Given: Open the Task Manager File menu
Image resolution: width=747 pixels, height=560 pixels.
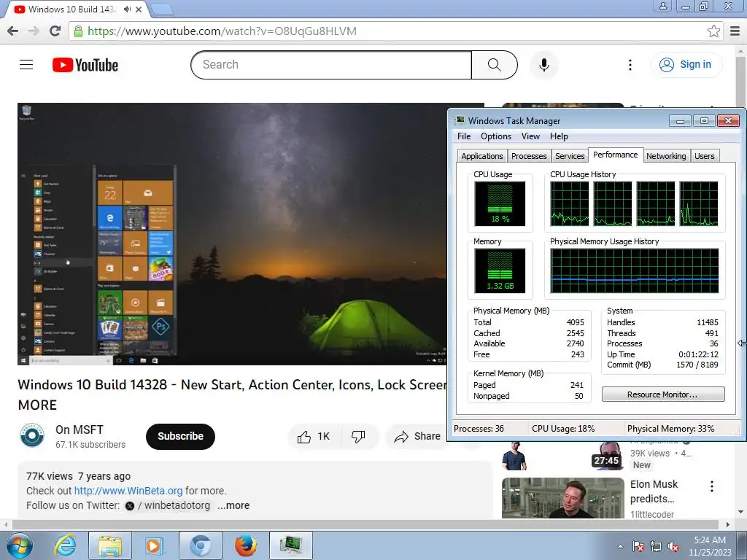Looking at the screenshot, I should click(x=463, y=136).
